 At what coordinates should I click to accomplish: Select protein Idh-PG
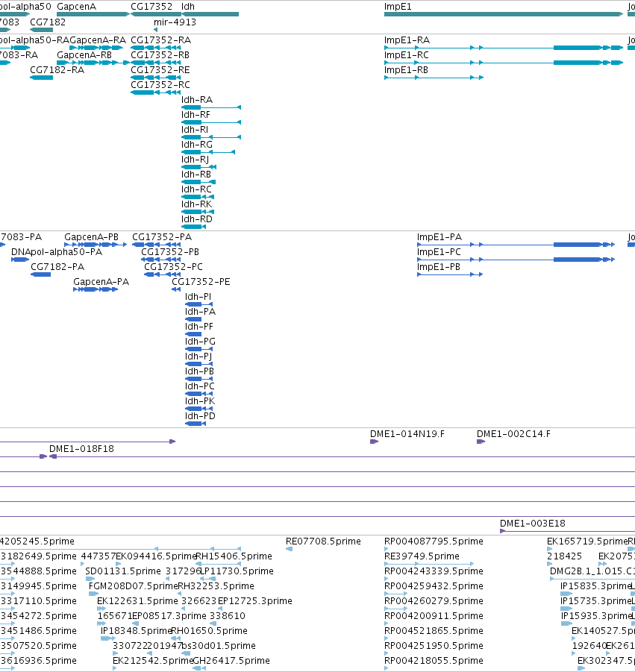point(200,342)
